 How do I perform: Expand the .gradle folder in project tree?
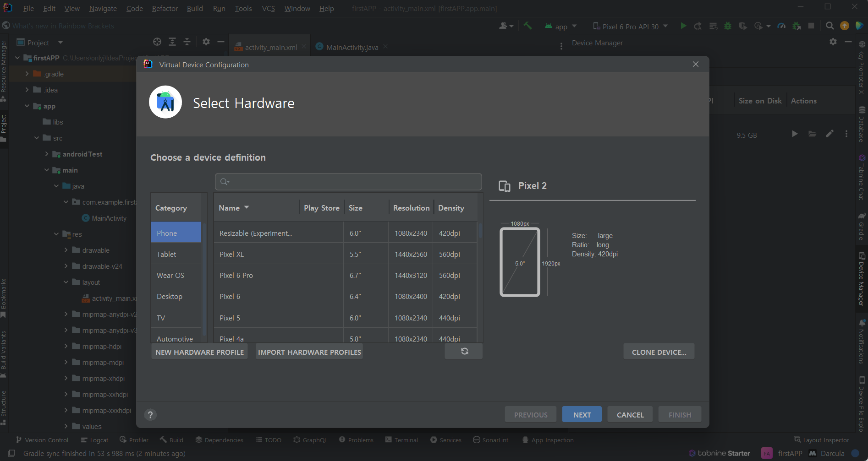pos(27,74)
